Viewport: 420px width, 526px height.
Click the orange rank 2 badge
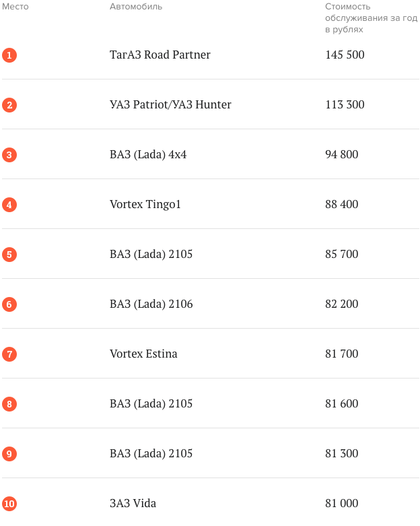coord(9,105)
